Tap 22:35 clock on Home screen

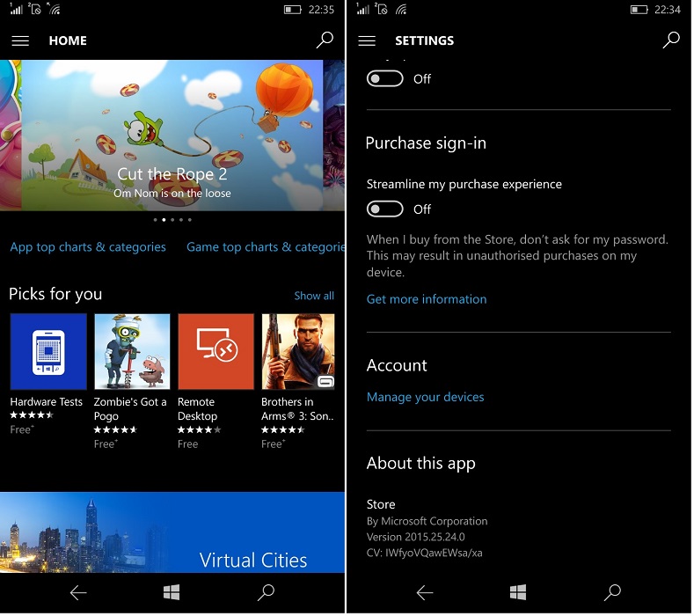tap(322, 10)
